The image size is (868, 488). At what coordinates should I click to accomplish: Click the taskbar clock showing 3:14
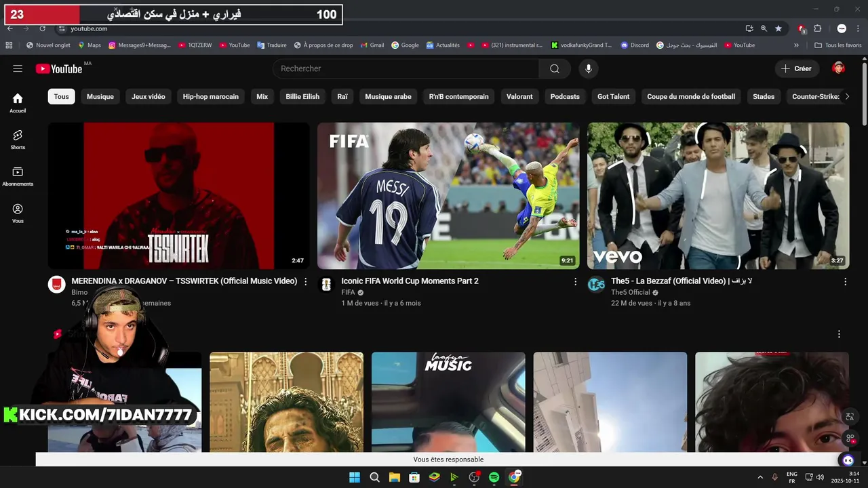[846, 477]
